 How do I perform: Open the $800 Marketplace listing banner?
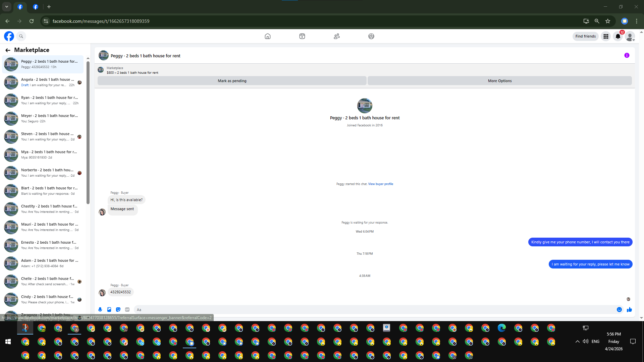click(132, 70)
